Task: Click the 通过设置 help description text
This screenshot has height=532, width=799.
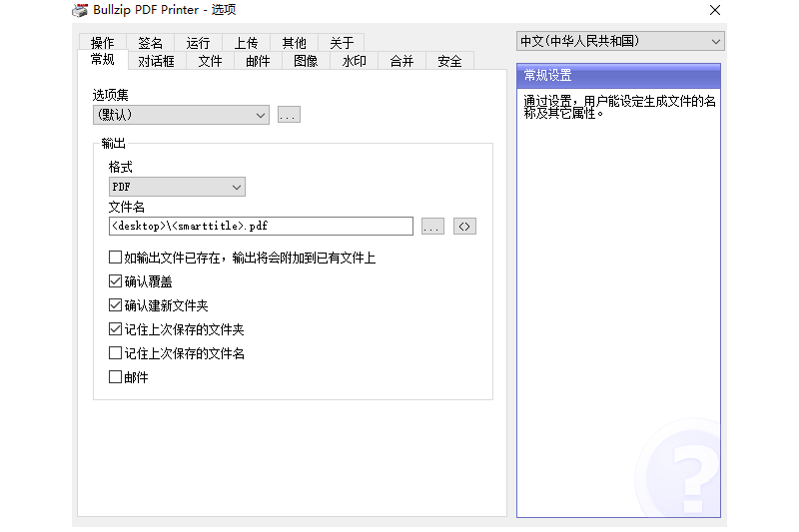Action: [x=619, y=107]
